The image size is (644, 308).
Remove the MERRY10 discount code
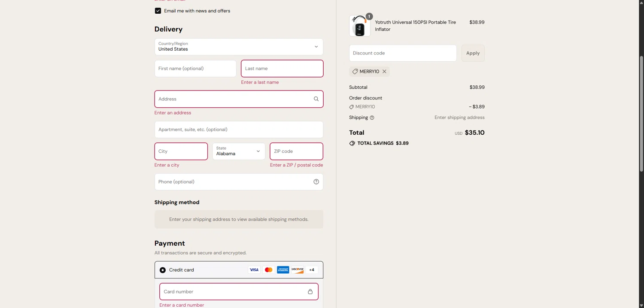click(x=384, y=72)
